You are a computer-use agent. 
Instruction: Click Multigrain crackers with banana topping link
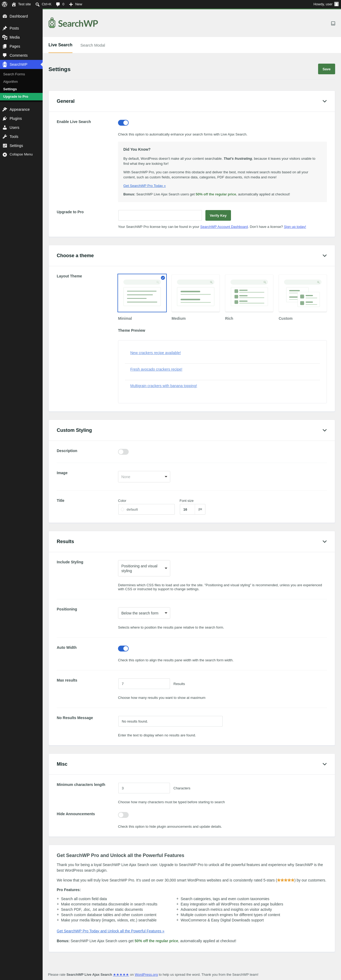coord(164,386)
